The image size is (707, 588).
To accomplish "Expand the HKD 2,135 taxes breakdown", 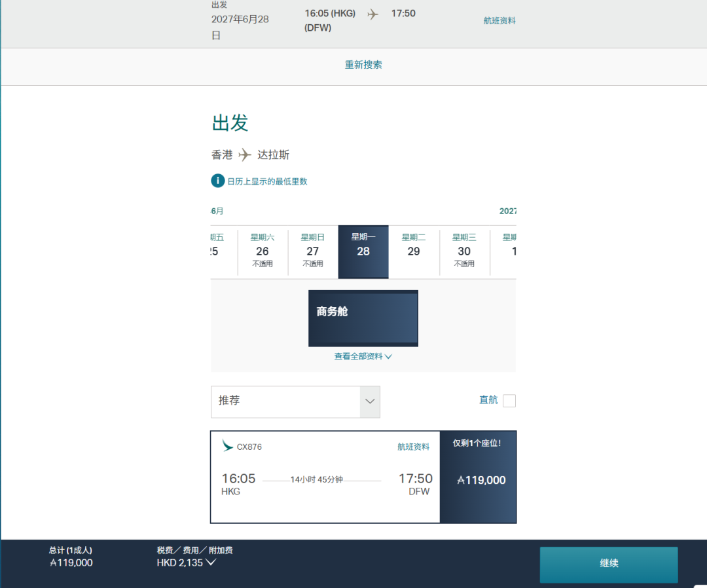I will (x=186, y=562).
